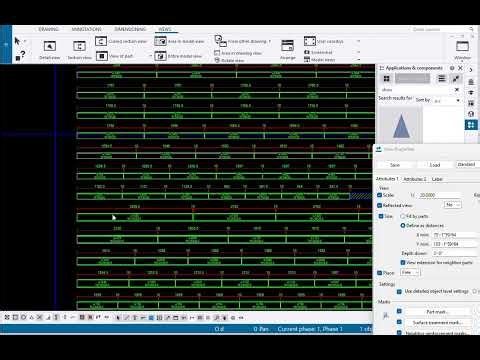Open the Sort by dropdown

(447, 100)
